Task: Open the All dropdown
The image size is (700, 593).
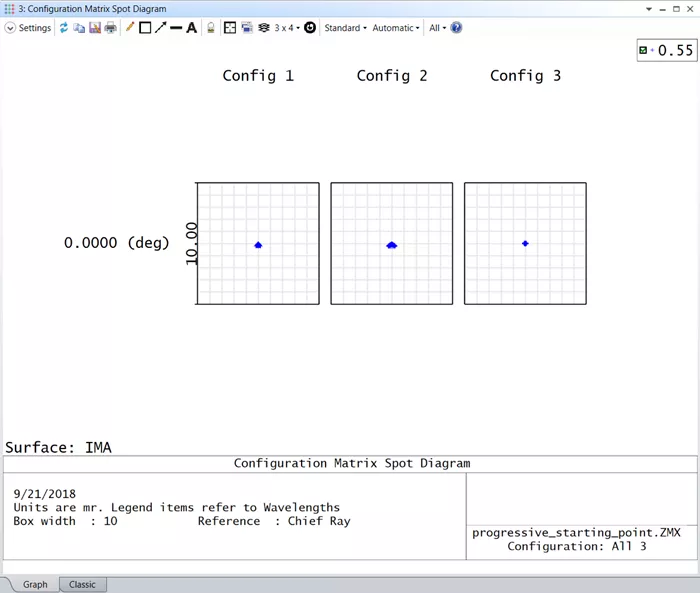Action: tap(438, 28)
